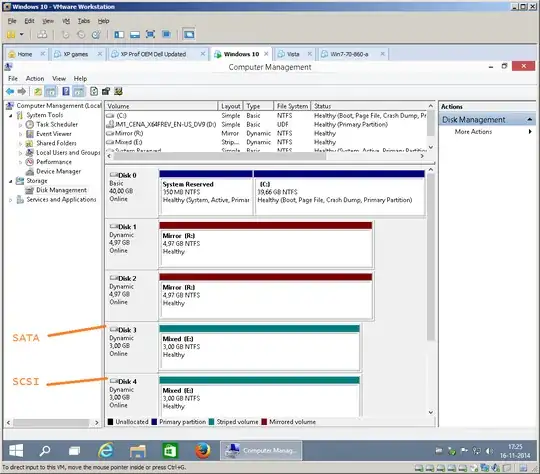This screenshot has width=540, height=474.
Task: Expand Services and Applications node
Action: tap(11, 199)
